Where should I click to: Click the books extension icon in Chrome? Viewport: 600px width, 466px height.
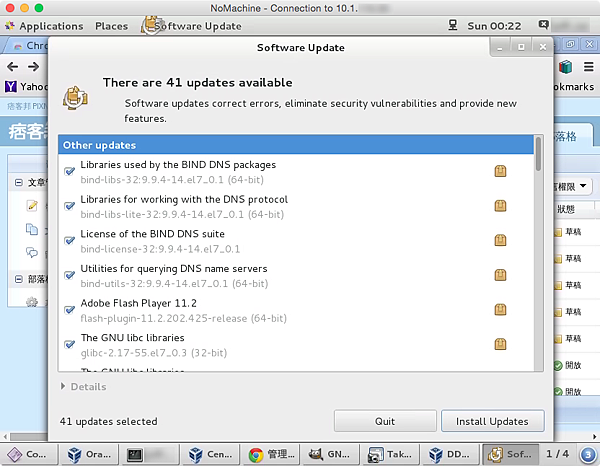pos(565,67)
